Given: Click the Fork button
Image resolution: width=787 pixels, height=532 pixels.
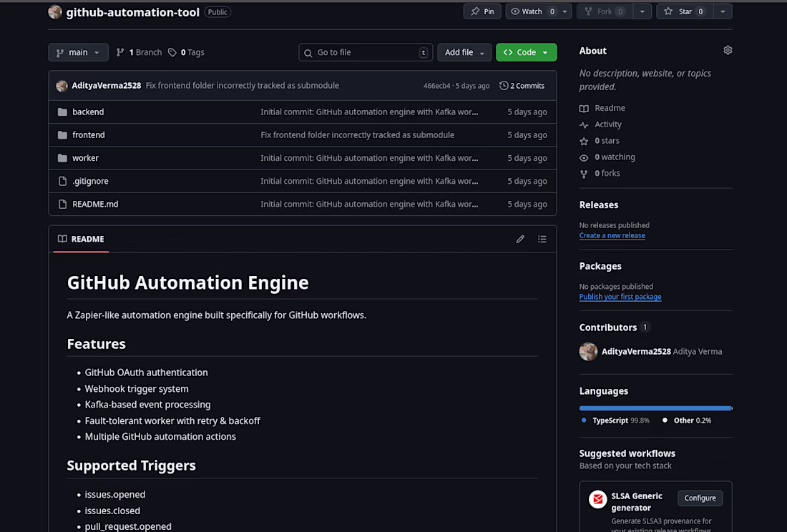Looking at the screenshot, I should (x=605, y=11).
